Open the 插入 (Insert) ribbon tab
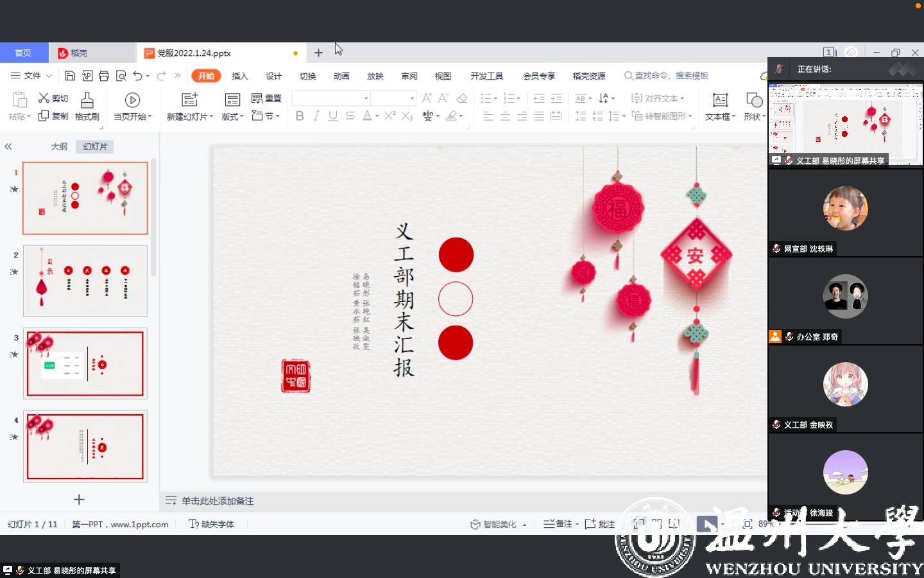Screen dimensions: 924x578 (x=239, y=76)
